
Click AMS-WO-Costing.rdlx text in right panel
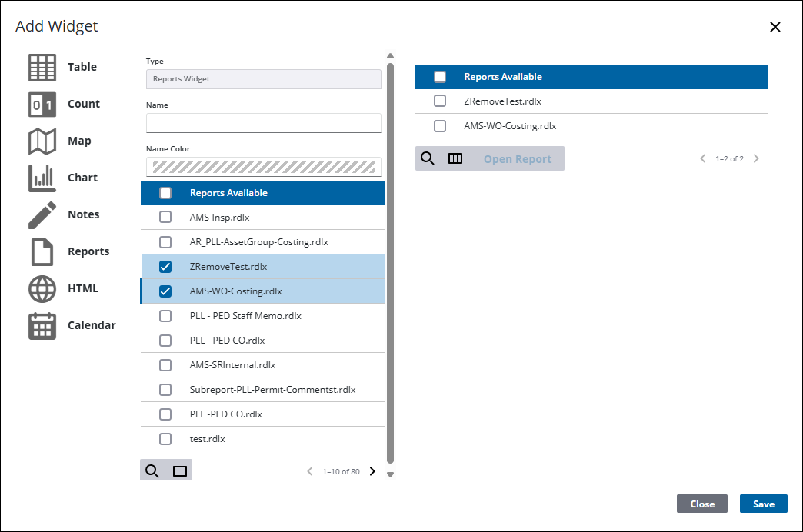click(510, 126)
